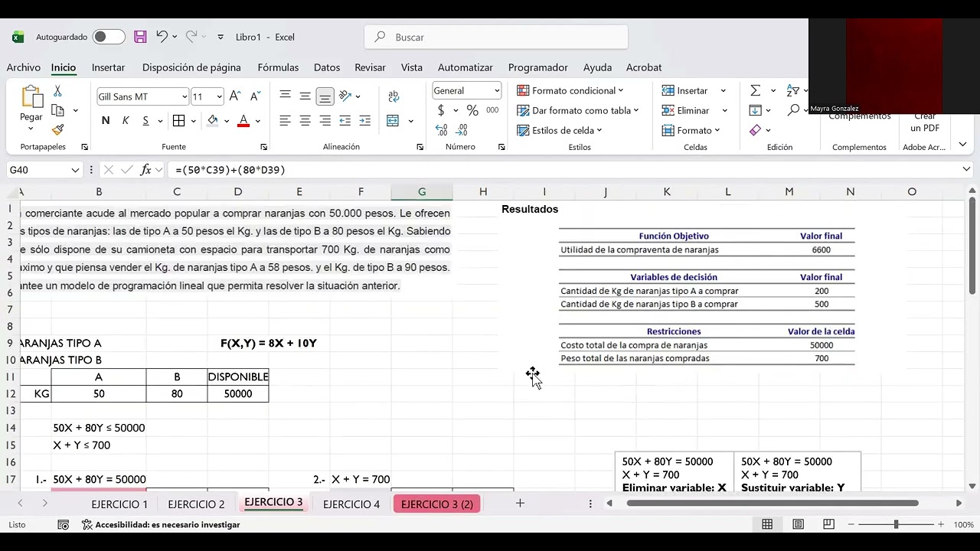
Task: Click the Paste clipboard icon
Action: coord(31,96)
